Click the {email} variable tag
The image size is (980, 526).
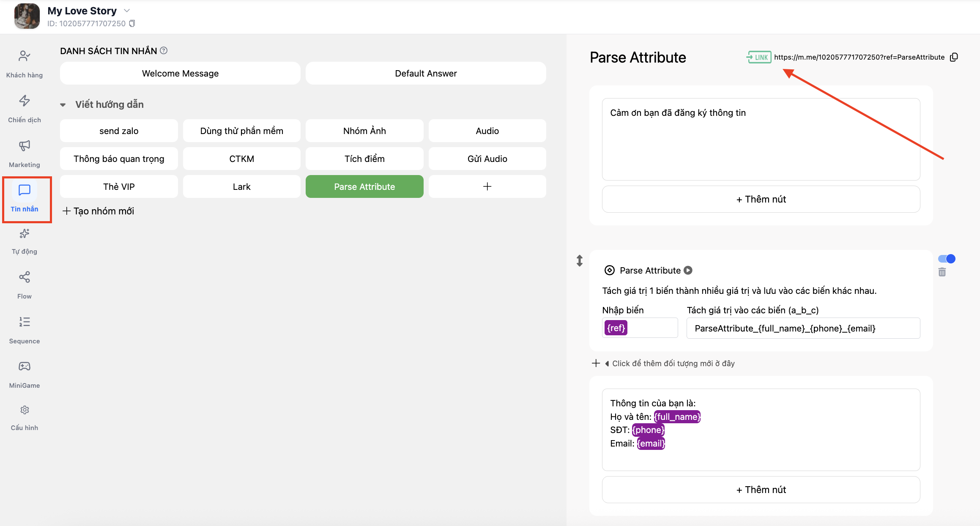click(651, 443)
